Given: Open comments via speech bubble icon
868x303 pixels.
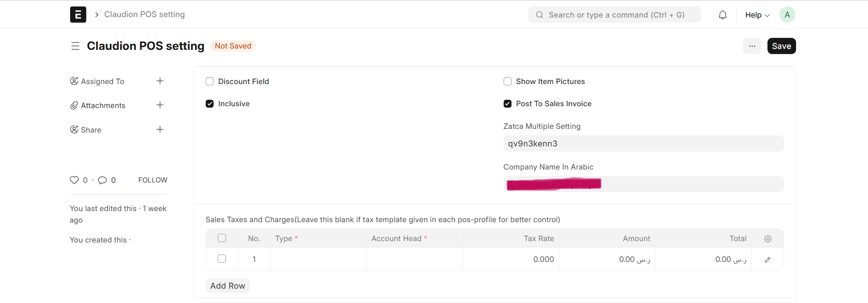Looking at the screenshot, I should [x=102, y=180].
